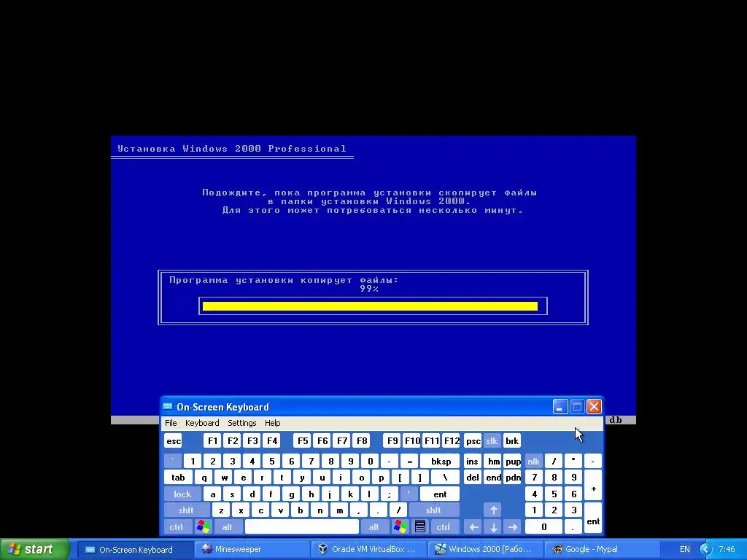The image size is (747, 560).
Task: Click the 7:46 system clock
Action: point(727,549)
